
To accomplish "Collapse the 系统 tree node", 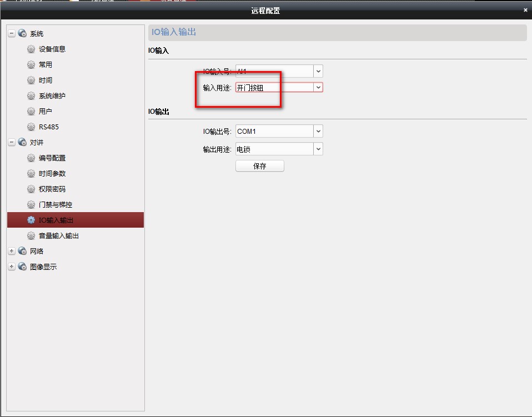I will [x=12, y=34].
